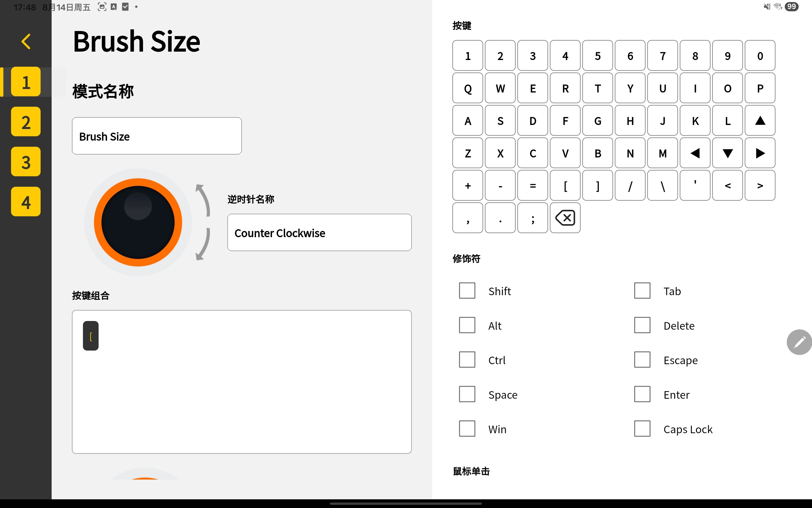
Task: Check the Tab checkbox
Action: 642,291
